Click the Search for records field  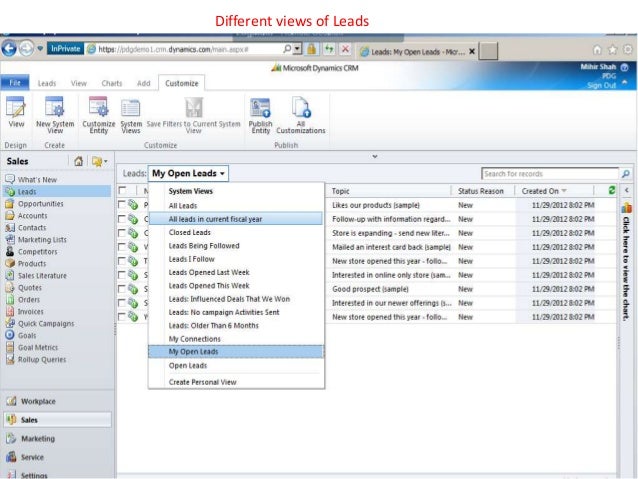coord(549,173)
